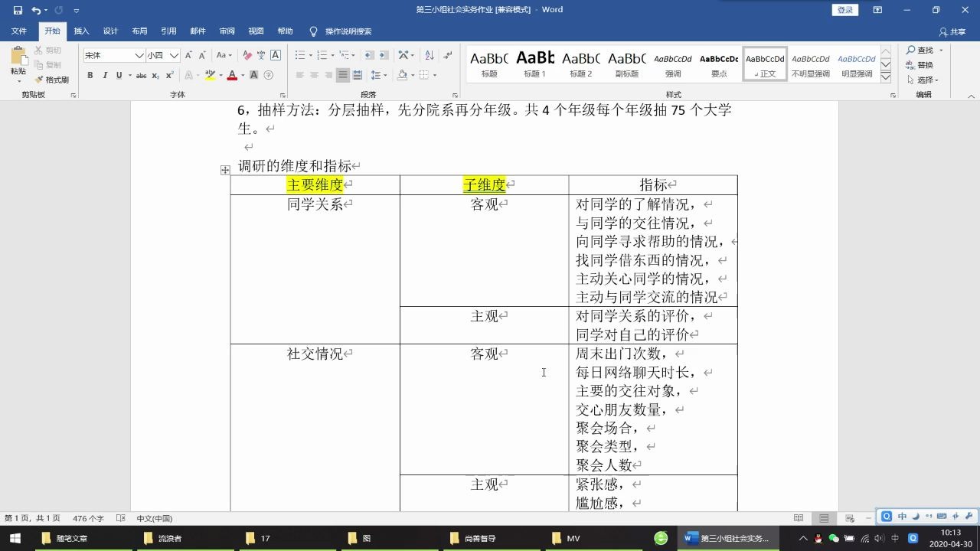Apply character shading icon

(254, 75)
